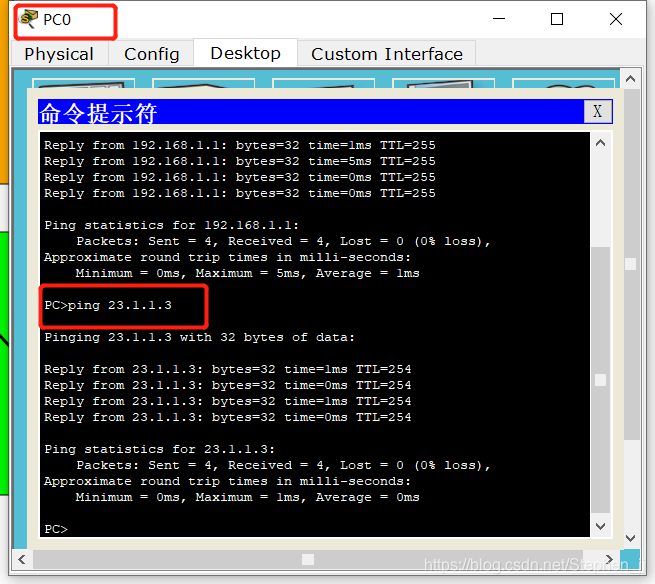
Task: Click the final PC> prompt line
Action: tap(56, 529)
